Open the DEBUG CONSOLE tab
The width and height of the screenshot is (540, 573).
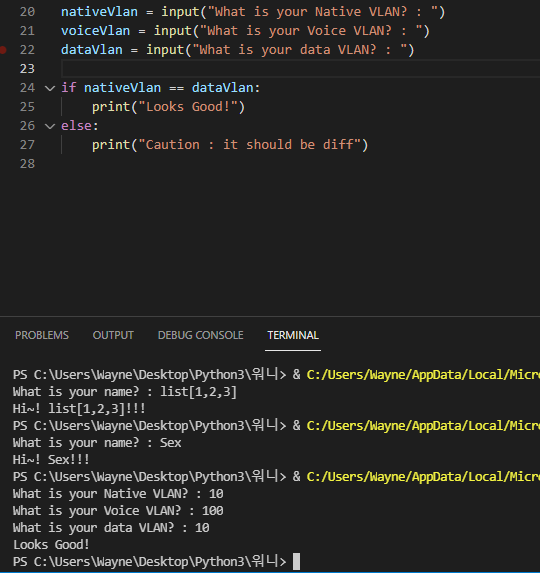coord(201,335)
